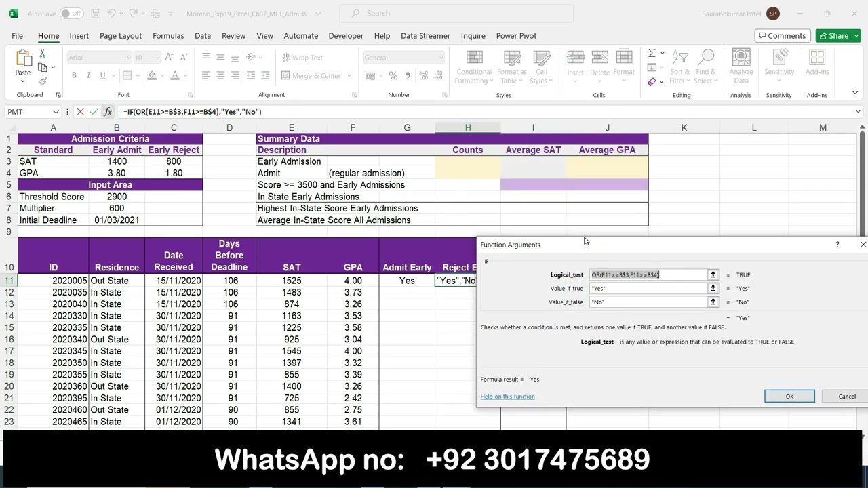This screenshot has height=488, width=868.
Task: Click the AutoSum sigma icon
Action: pos(652,54)
